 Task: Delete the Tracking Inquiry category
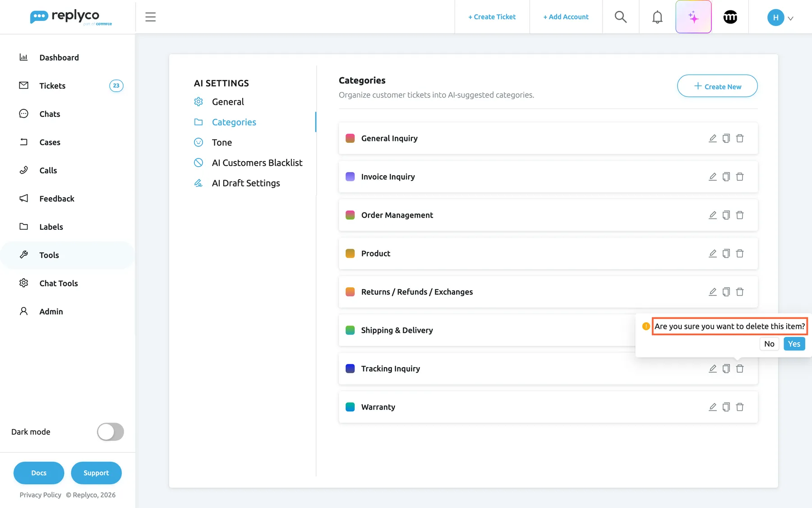(740, 368)
